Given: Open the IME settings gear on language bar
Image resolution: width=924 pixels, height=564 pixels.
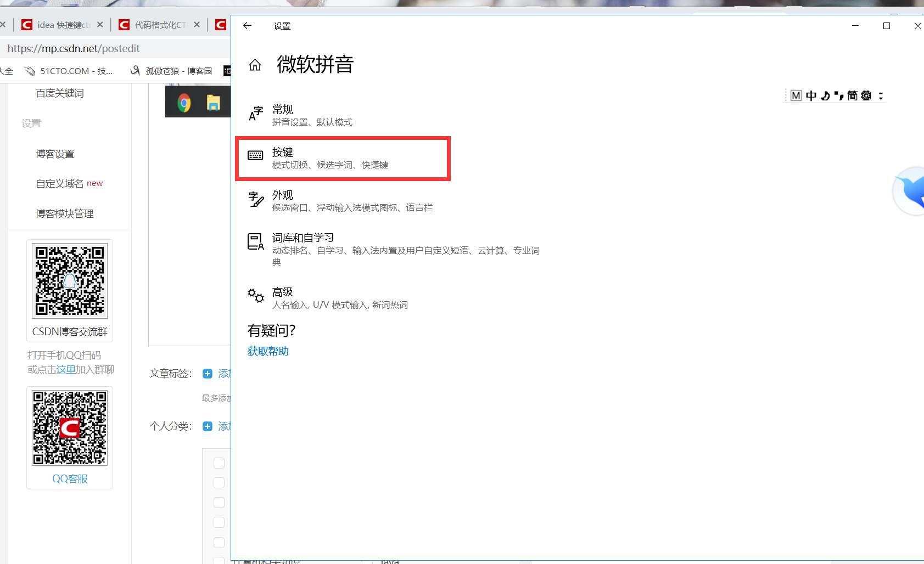Looking at the screenshot, I should 866,95.
